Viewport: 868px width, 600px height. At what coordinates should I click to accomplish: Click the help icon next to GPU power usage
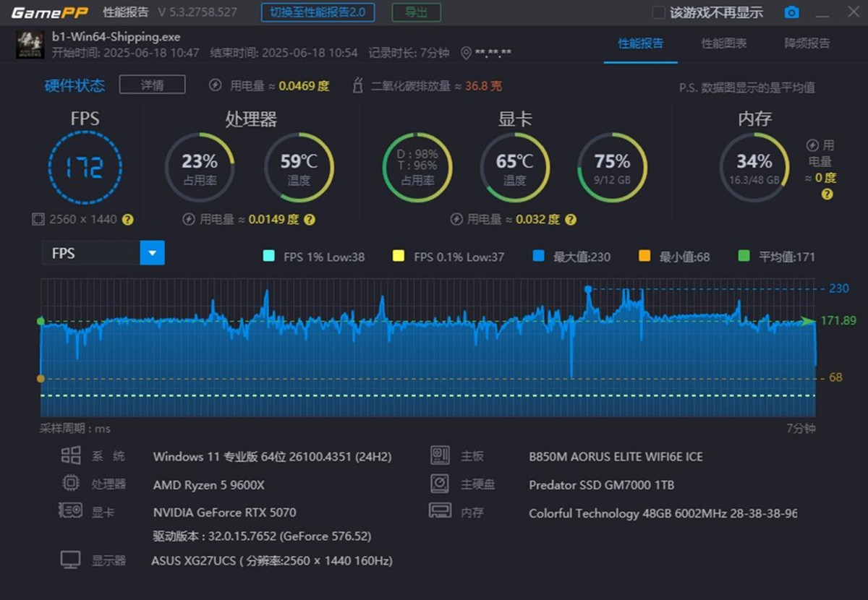570,219
